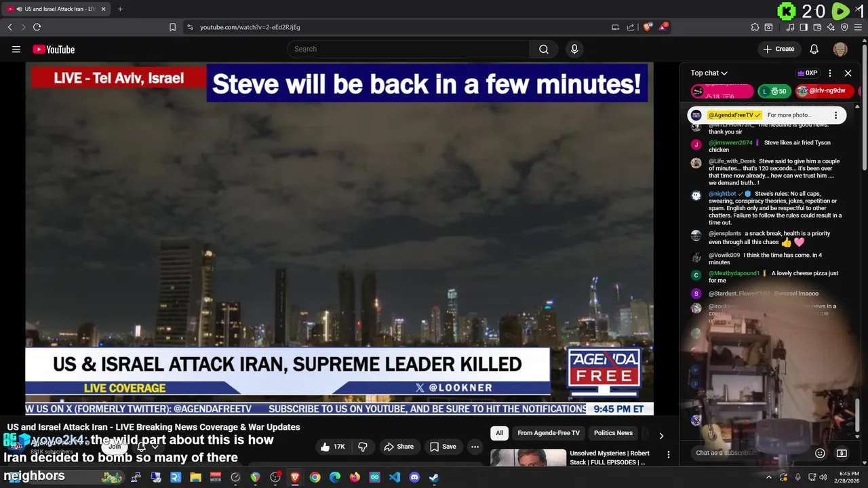The image size is (868, 488).
Task: Click @jimsween2074 username in chat
Action: (x=730, y=143)
